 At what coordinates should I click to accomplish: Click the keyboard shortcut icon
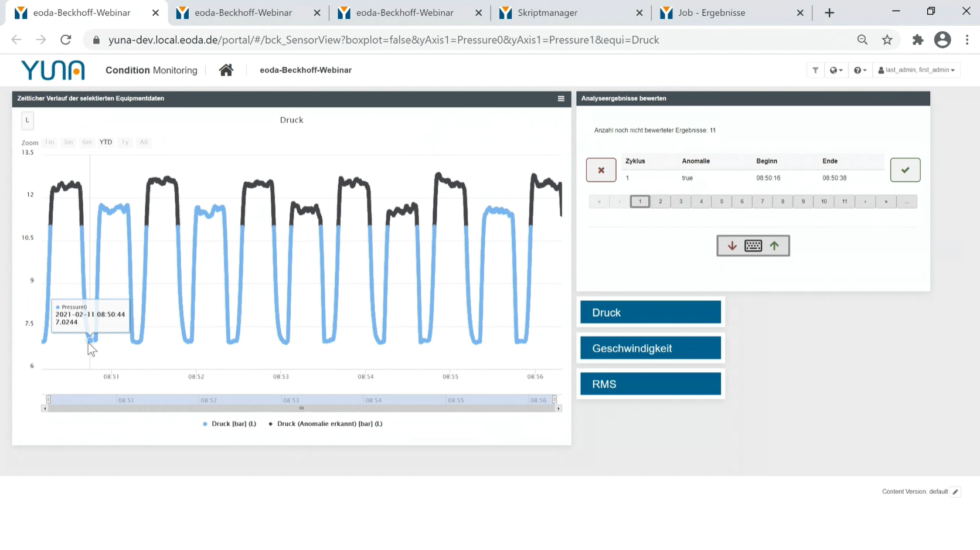pyautogui.click(x=753, y=246)
